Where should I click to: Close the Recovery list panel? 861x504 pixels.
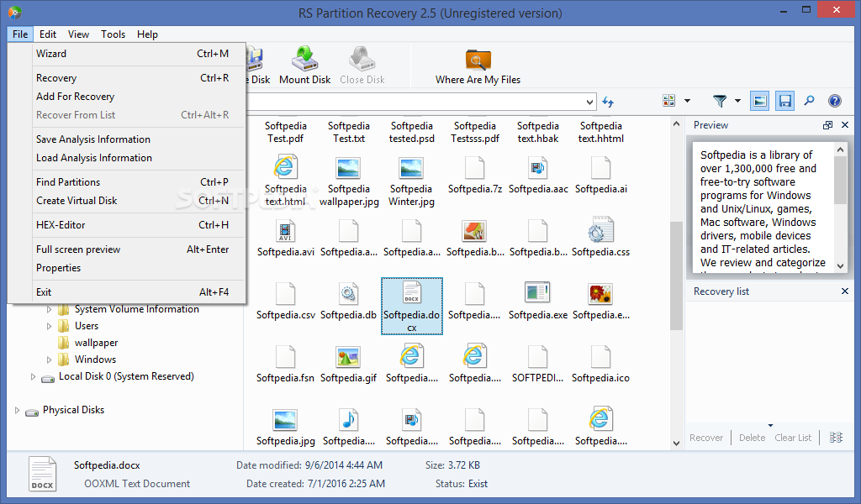pyautogui.click(x=845, y=291)
